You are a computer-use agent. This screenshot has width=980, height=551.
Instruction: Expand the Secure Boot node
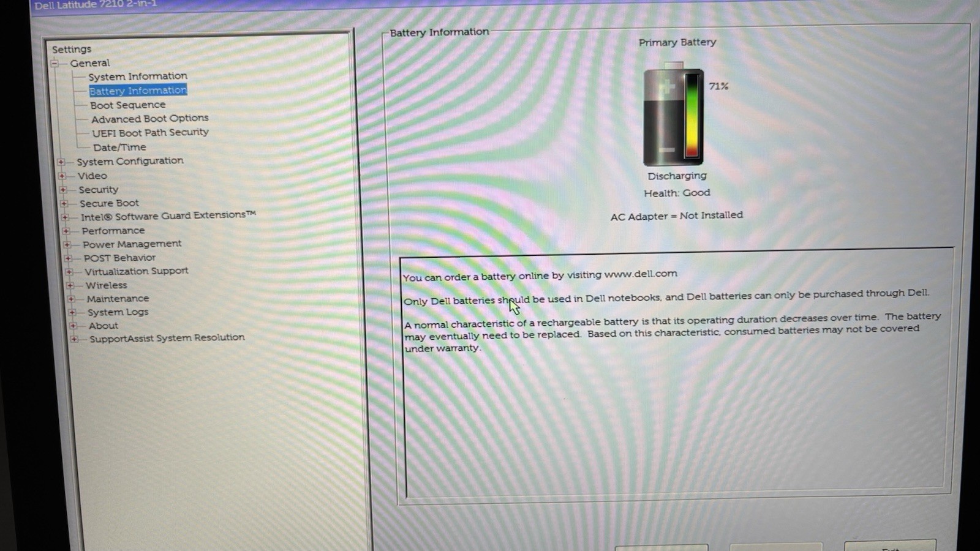(x=64, y=203)
